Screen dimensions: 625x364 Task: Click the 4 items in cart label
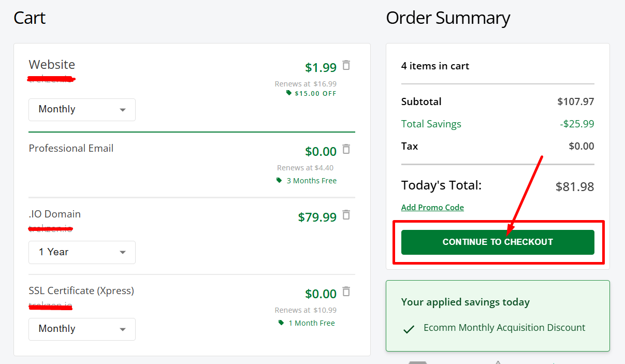click(435, 66)
